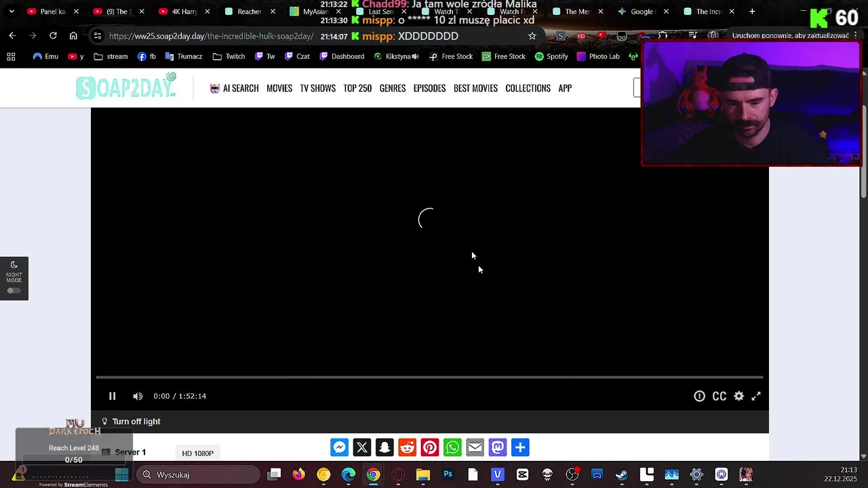
Task: Open AI SEARCH in site menu
Action: pyautogui.click(x=234, y=88)
